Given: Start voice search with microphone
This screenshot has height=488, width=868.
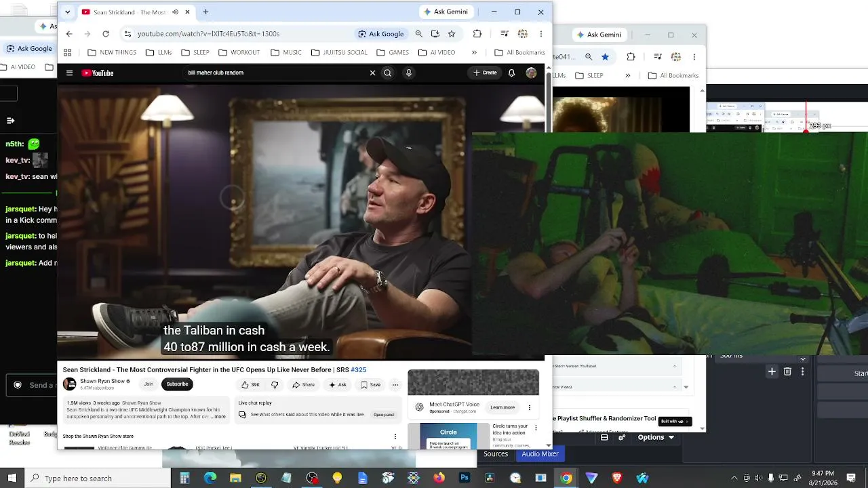Looking at the screenshot, I should [409, 73].
